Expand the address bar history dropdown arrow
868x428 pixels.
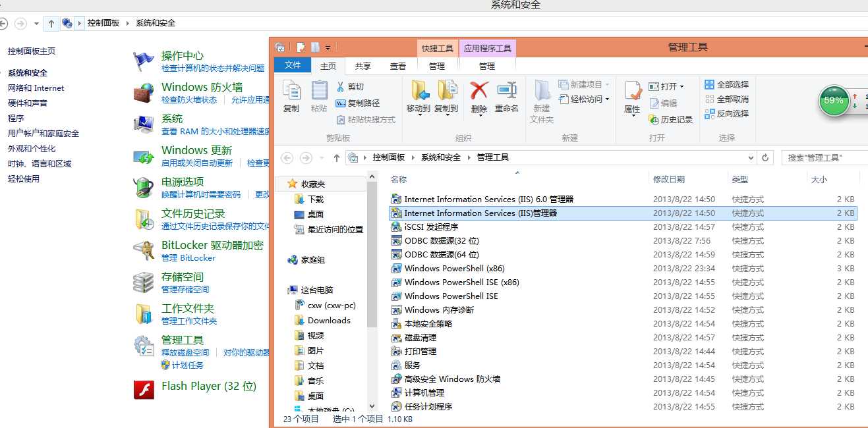pos(751,158)
